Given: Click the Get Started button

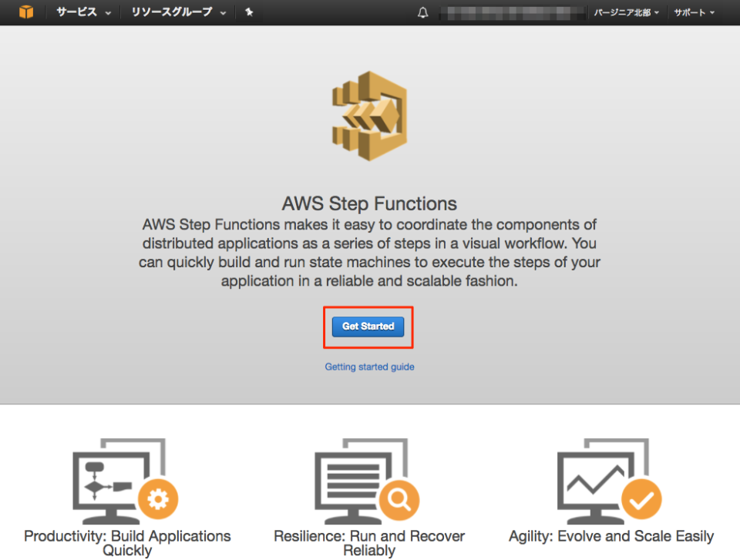Looking at the screenshot, I should click(368, 327).
